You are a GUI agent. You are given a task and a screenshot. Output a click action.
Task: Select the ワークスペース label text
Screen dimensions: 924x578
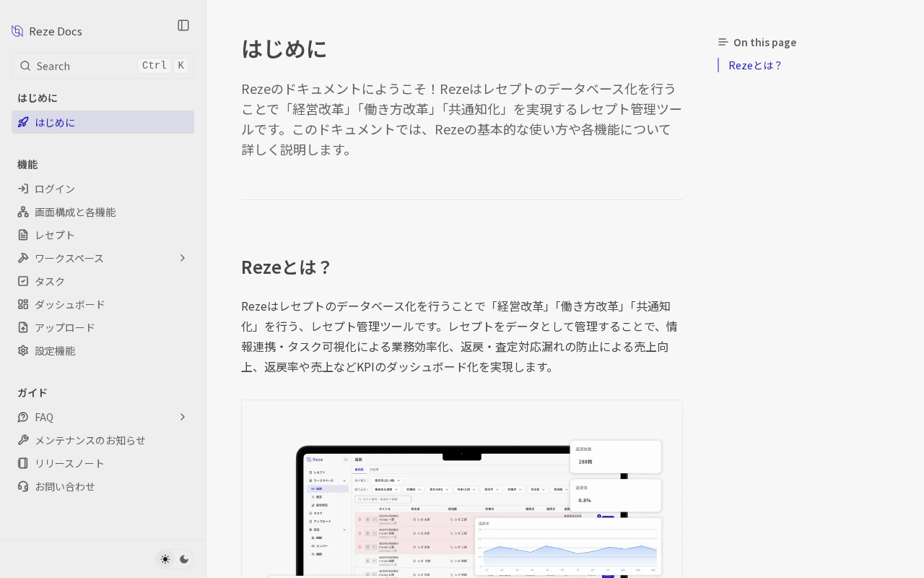(69, 258)
